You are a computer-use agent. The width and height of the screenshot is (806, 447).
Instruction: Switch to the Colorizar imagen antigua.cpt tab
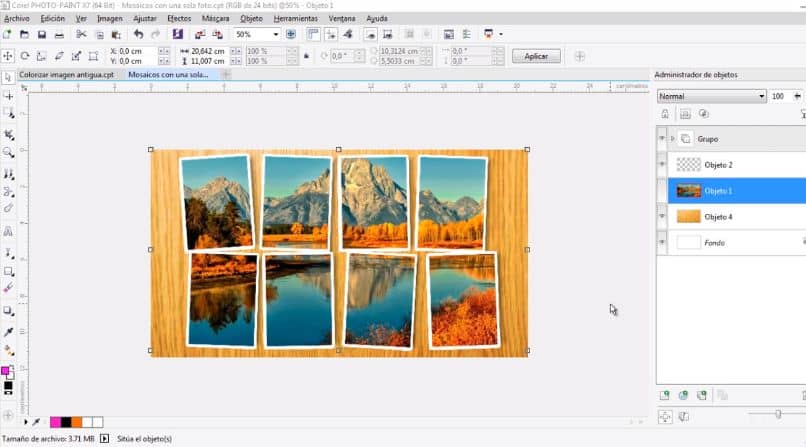(x=66, y=74)
